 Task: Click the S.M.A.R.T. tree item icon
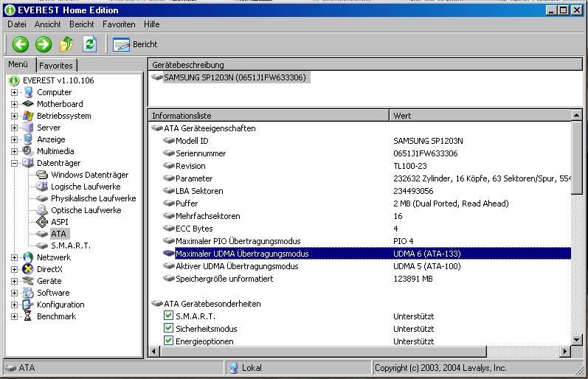coord(42,246)
